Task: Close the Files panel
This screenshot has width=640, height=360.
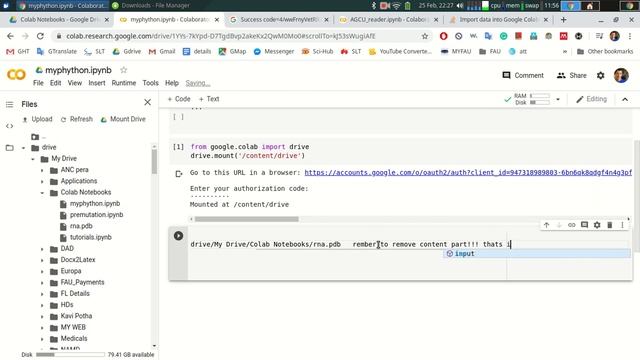Action: [147, 102]
